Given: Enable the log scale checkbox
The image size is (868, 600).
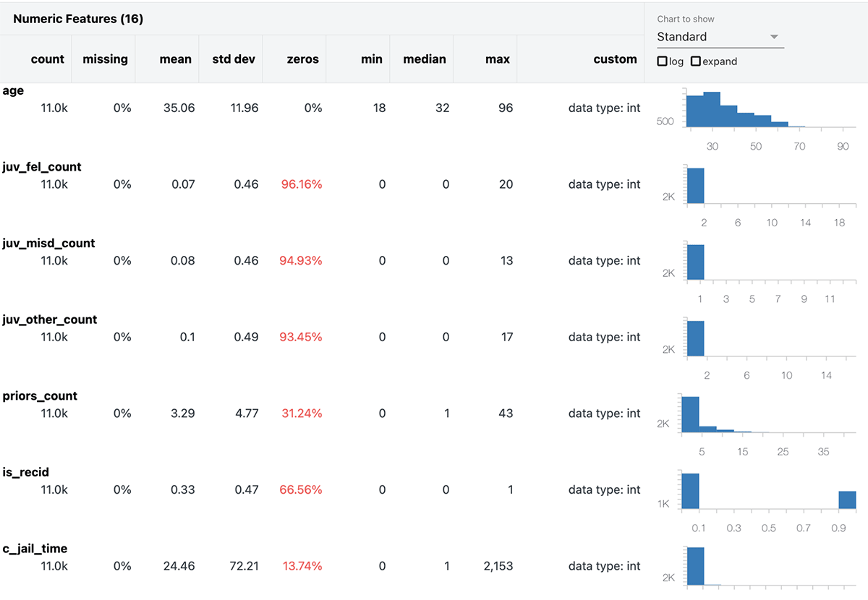Looking at the screenshot, I should [662, 61].
